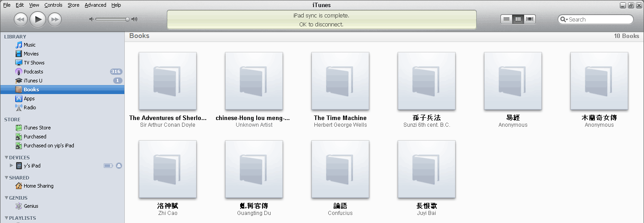The image size is (644, 223).
Task: Open the View menu
Action: point(34,5)
